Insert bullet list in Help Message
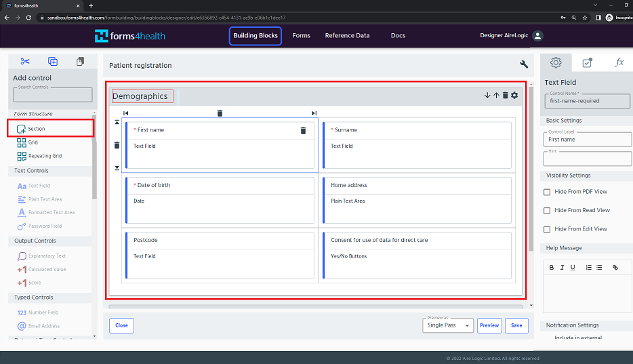 (x=599, y=267)
